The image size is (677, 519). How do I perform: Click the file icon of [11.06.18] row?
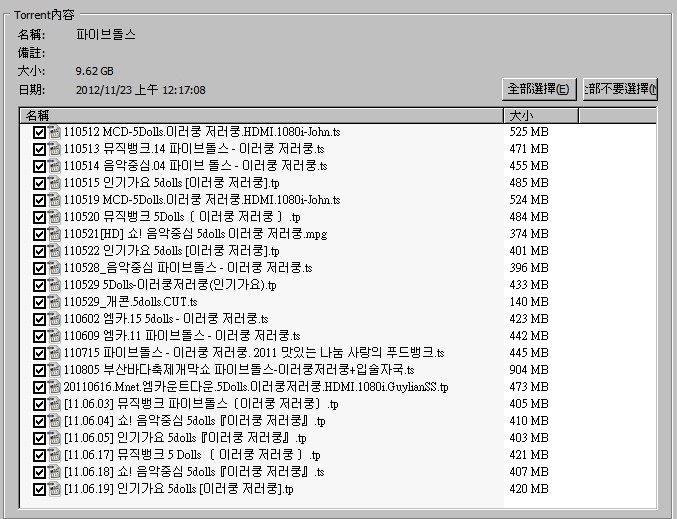54,472
